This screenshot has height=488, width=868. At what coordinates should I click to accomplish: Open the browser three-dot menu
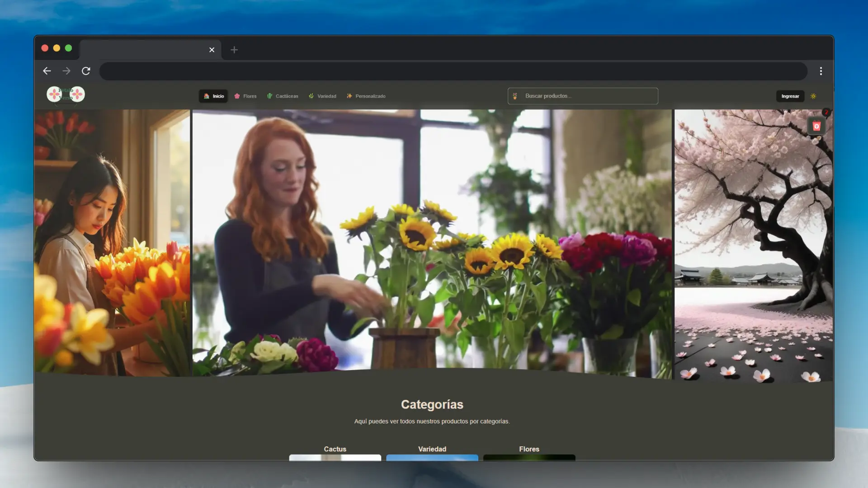(821, 71)
